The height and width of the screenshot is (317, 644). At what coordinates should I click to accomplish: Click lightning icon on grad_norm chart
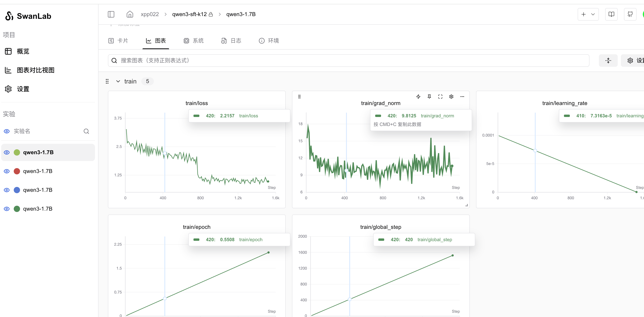[x=418, y=97]
